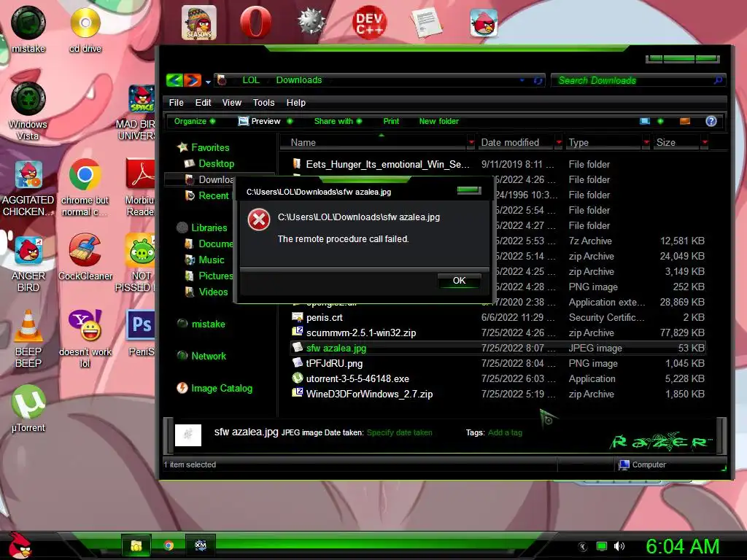Click the taskbar clock 6:04 AM
The height and width of the screenshot is (560, 747).
pos(682,546)
